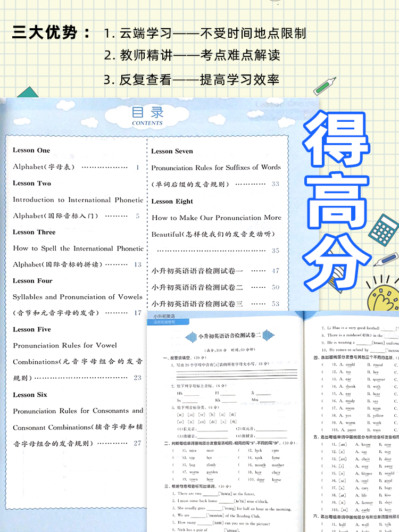Click the green marker pen icon
The image size is (399, 532).
tap(327, 86)
